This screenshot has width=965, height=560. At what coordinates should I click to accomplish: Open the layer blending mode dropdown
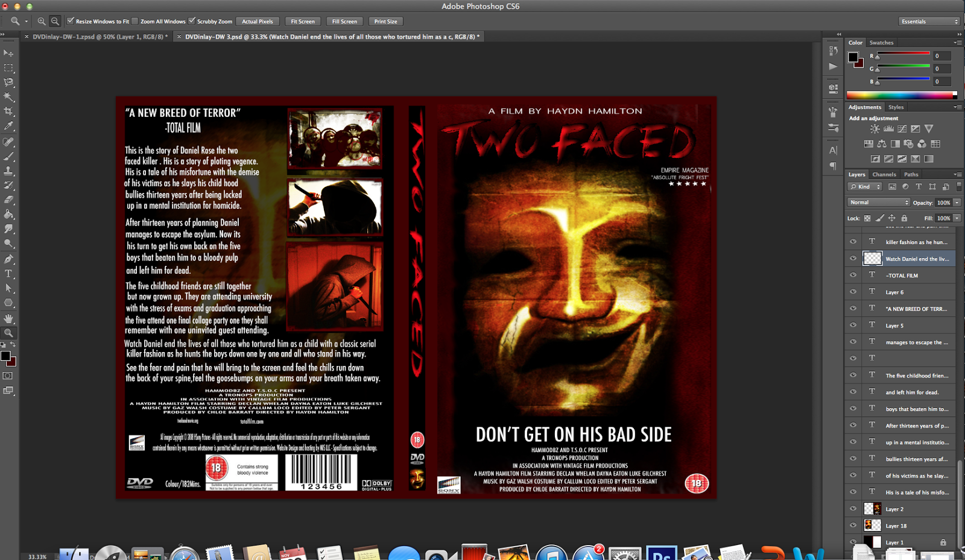[x=878, y=202]
